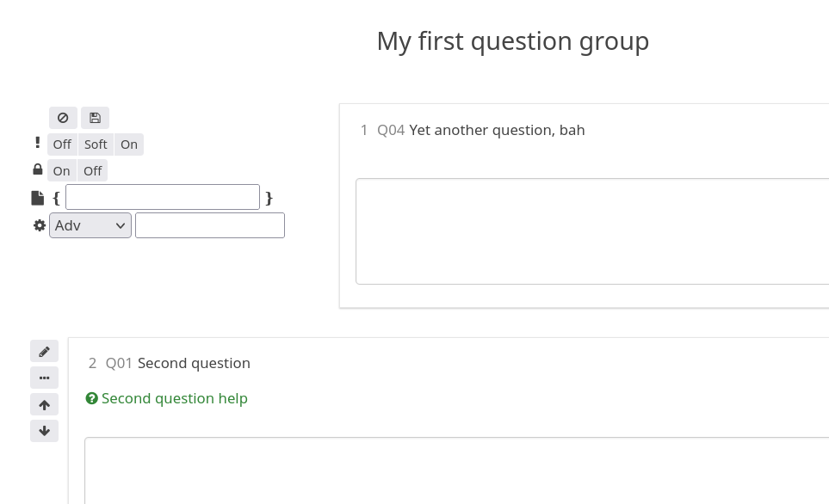Click the relevance equation field between braces
The height and width of the screenshot is (504, 829).
tap(163, 197)
